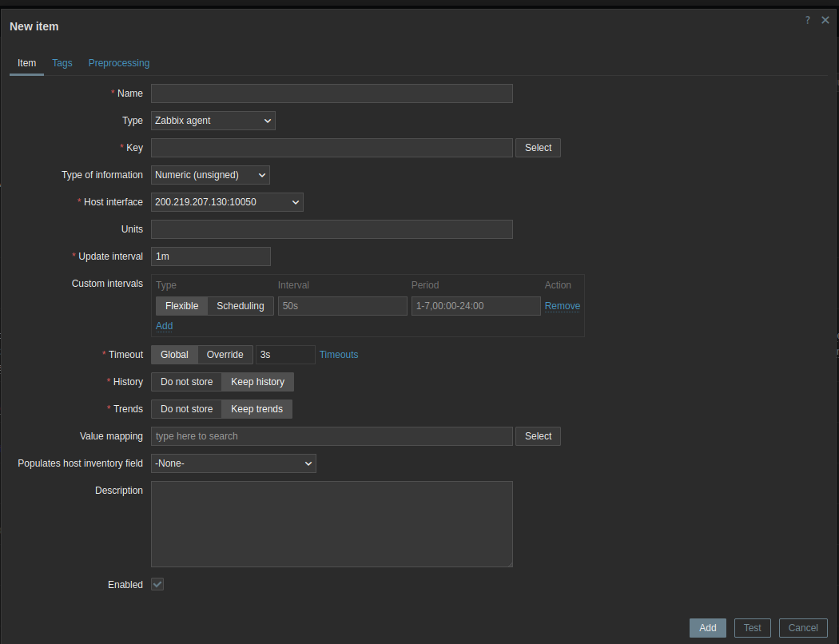
Task: Click the help question mark icon
Action: point(808,20)
